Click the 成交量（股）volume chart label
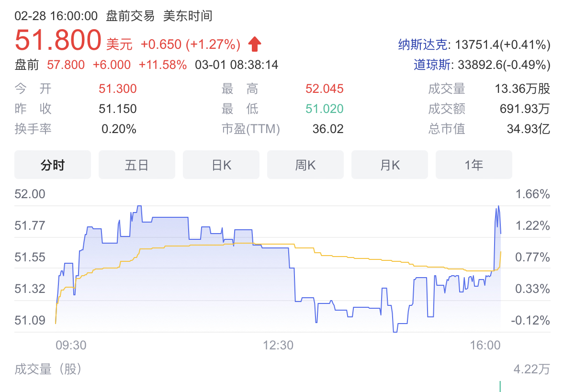Screen dimensions: 575x392 [48, 369]
